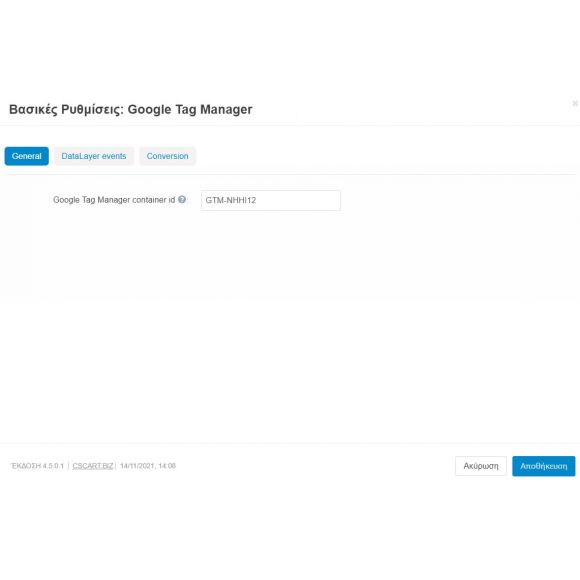Click the Βασικές Ρυθμίσεις: Google Tag Manager title
Screen dimensions: 580x580
(x=131, y=109)
